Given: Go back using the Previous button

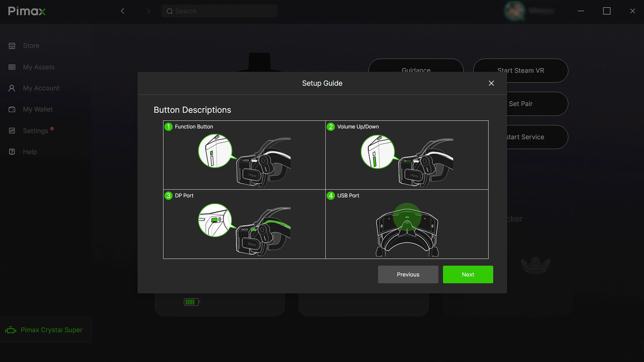Looking at the screenshot, I should tap(408, 275).
